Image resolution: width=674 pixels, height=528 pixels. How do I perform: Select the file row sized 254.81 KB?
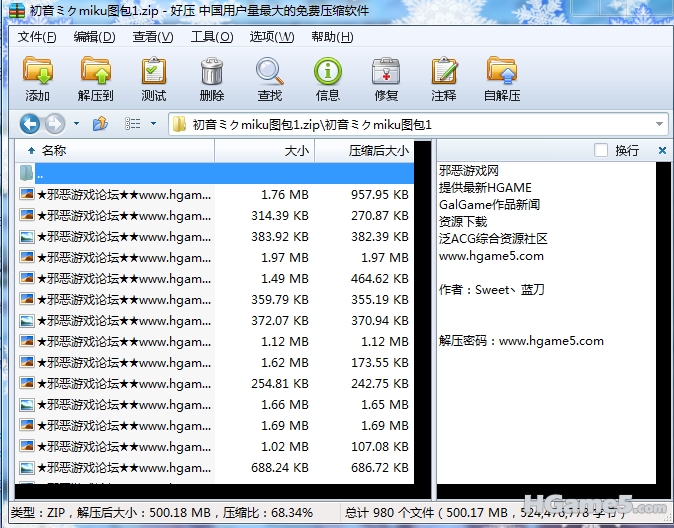click(x=215, y=384)
